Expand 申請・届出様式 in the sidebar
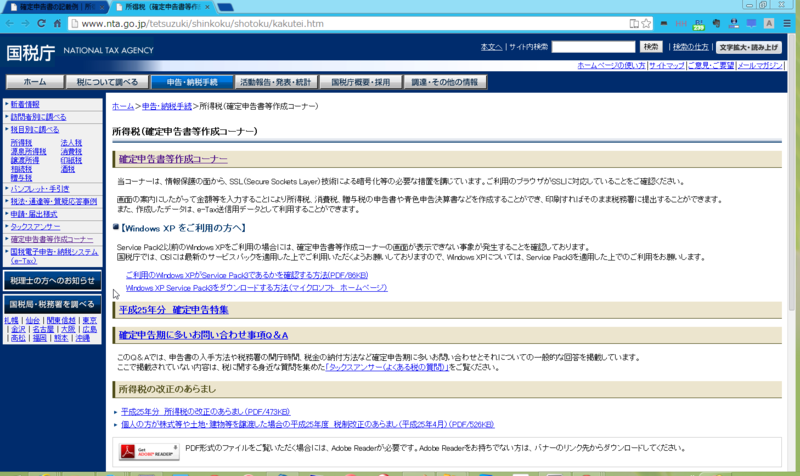 click(x=34, y=214)
